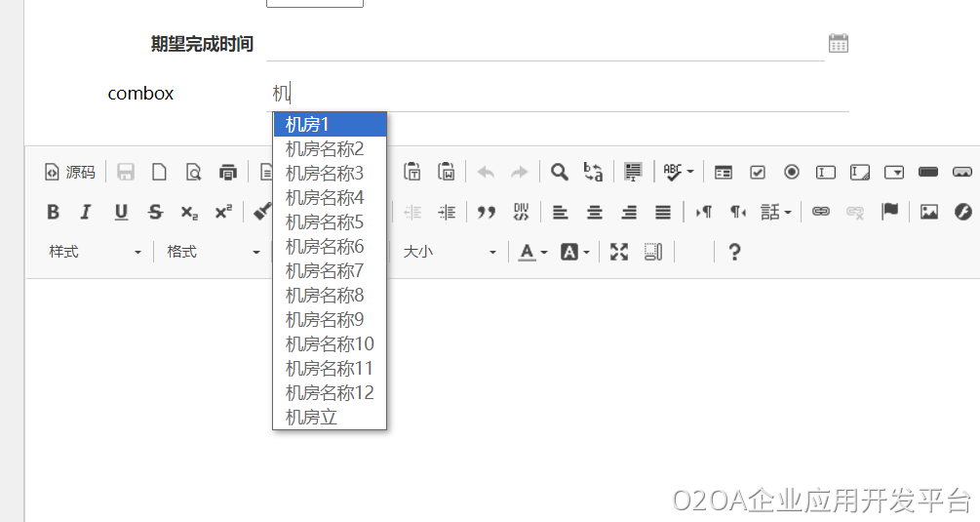Click the Print icon in toolbar
980x522 pixels.
(x=228, y=172)
